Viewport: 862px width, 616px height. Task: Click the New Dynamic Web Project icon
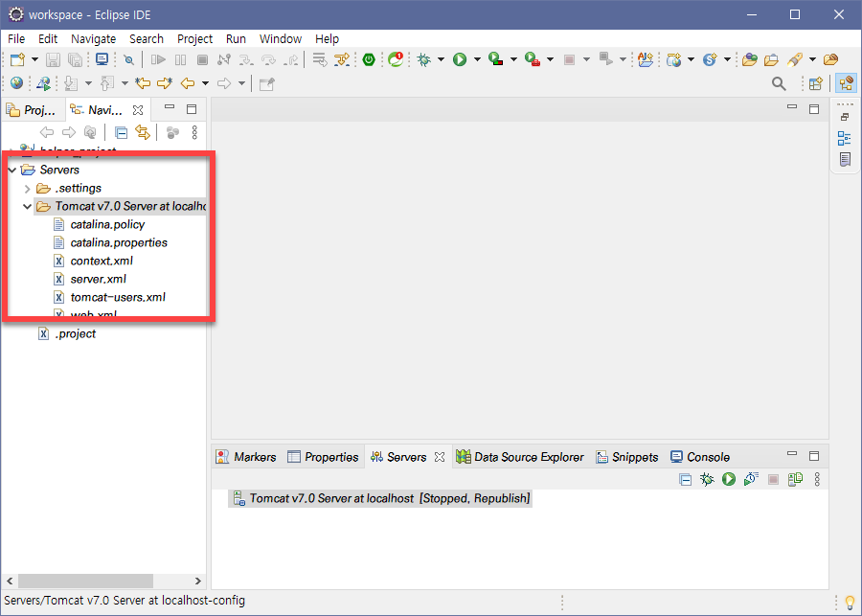point(674,59)
